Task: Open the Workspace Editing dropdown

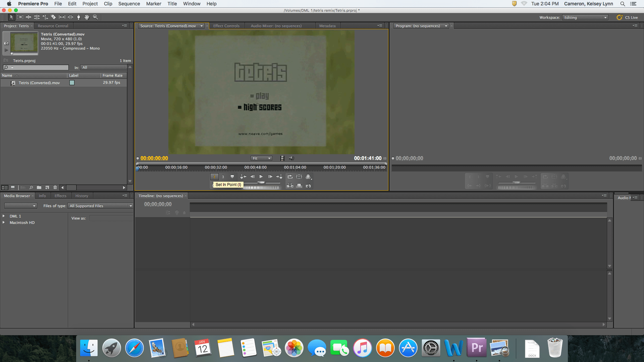Action: coord(585,17)
